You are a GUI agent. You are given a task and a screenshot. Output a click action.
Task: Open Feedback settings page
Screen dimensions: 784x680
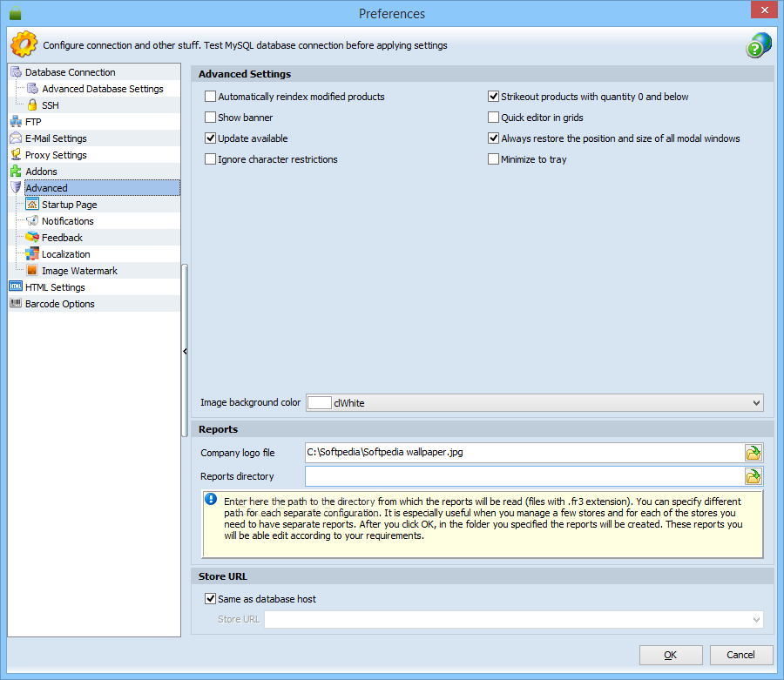(x=62, y=237)
